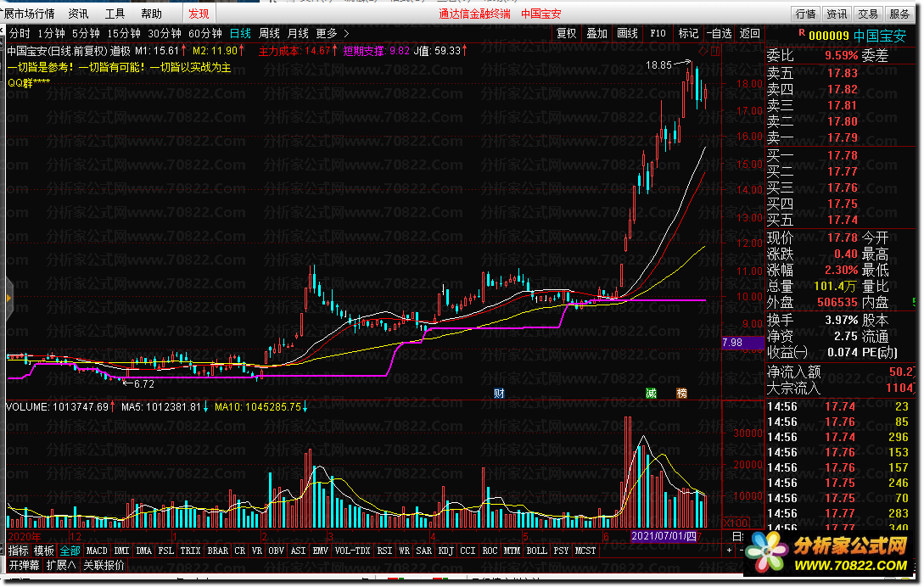Viewport: 924px width, 587px height.
Task: Switch indicator to MACD
Action: [97, 551]
